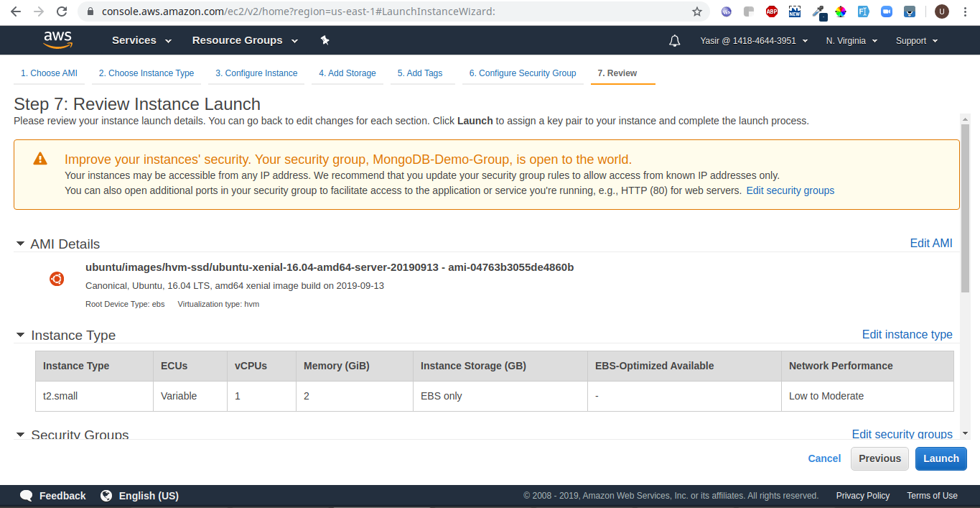Collapse the AMI Details section
The image size is (980, 508).
click(20, 244)
